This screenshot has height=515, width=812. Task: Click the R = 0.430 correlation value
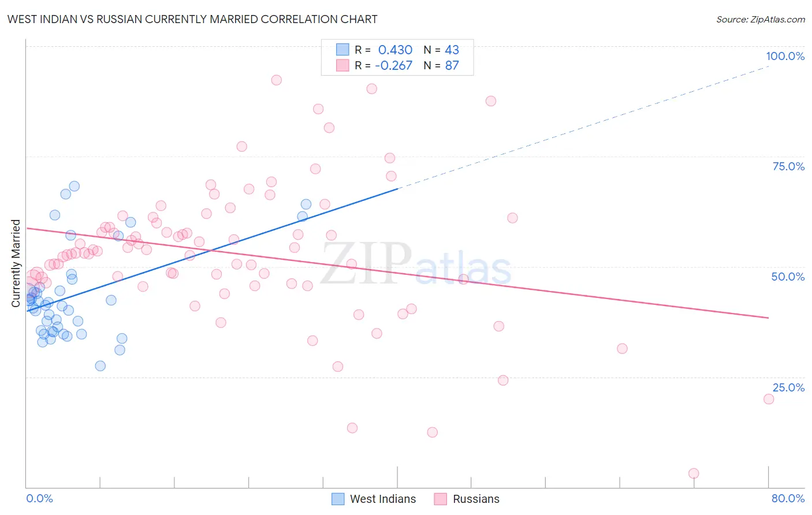coord(383,50)
